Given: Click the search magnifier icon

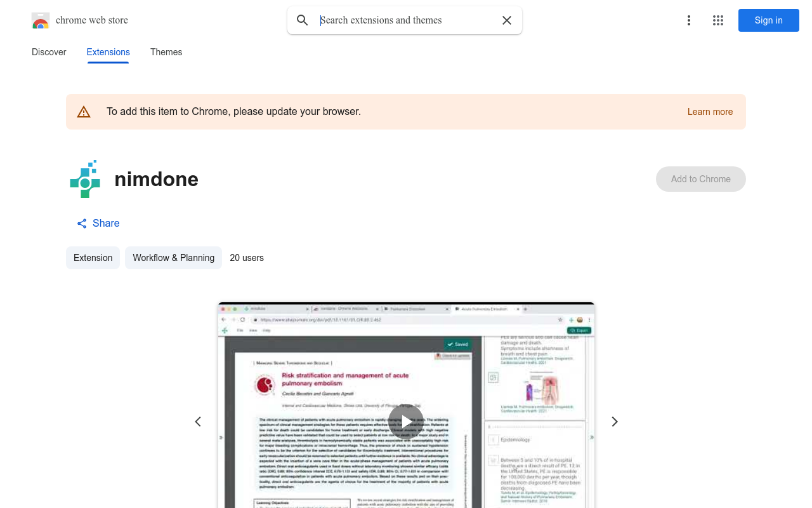Looking at the screenshot, I should pyautogui.click(x=303, y=20).
